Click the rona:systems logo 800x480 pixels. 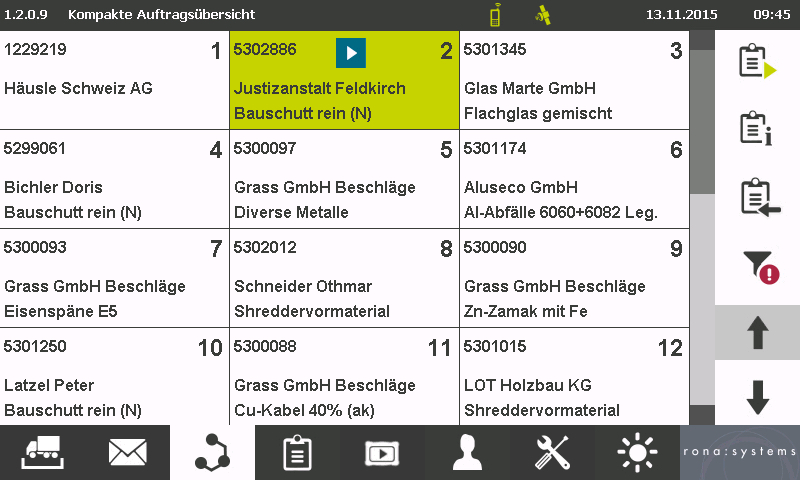point(740,452)
